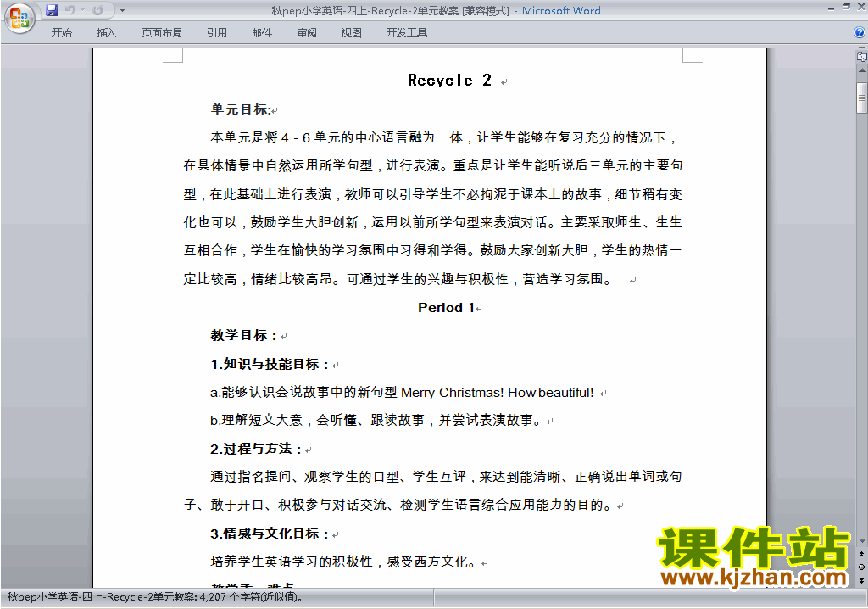Click the Undo arrow in quick access toolbar
This screenshot has height=609, width=868.
point(70,10)
